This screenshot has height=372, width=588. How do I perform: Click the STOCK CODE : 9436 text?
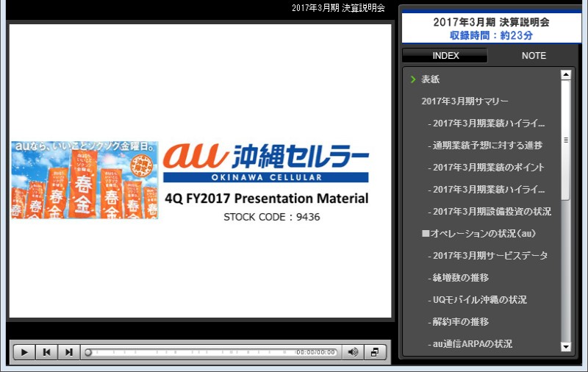(272, 217)
